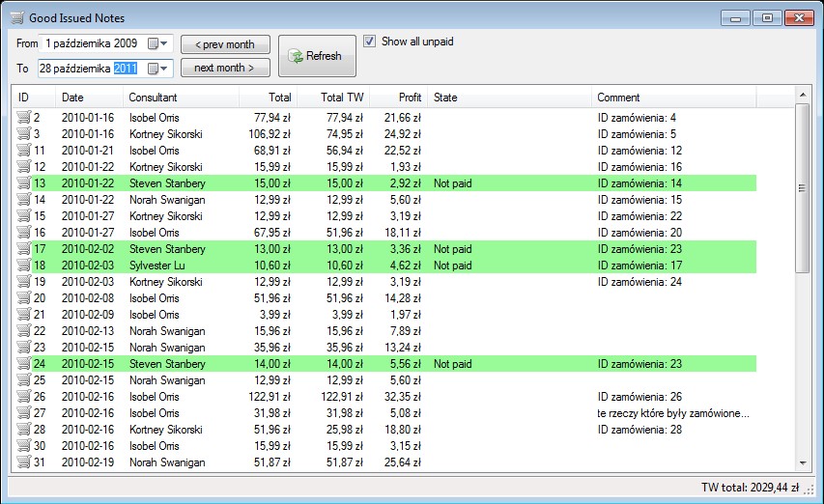
Task: Click the From date field
Action: [x=105, y=43]
